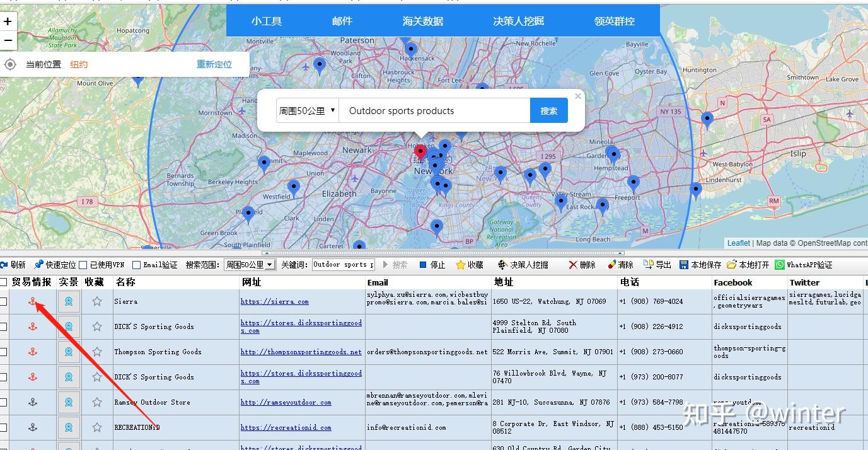This screenshot has width=868, height=450.
Task: Click the 删除 delete toolbar button
Action: [582, 265]
